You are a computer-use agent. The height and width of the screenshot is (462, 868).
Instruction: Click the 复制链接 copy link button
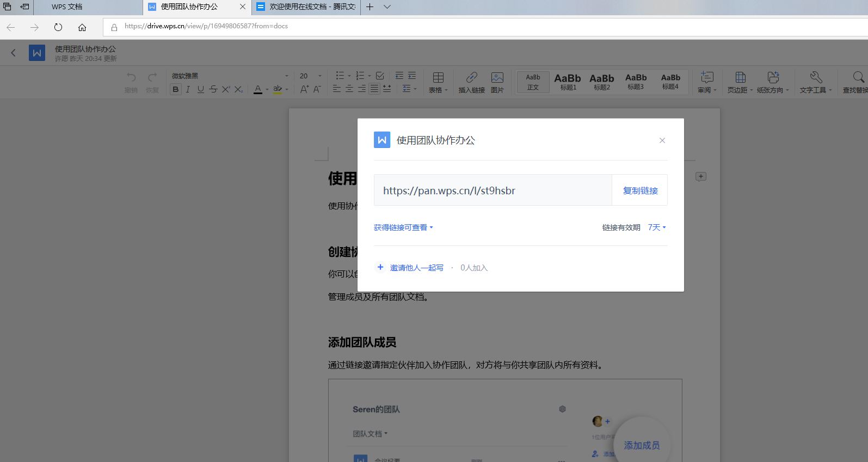pos(640,190)
